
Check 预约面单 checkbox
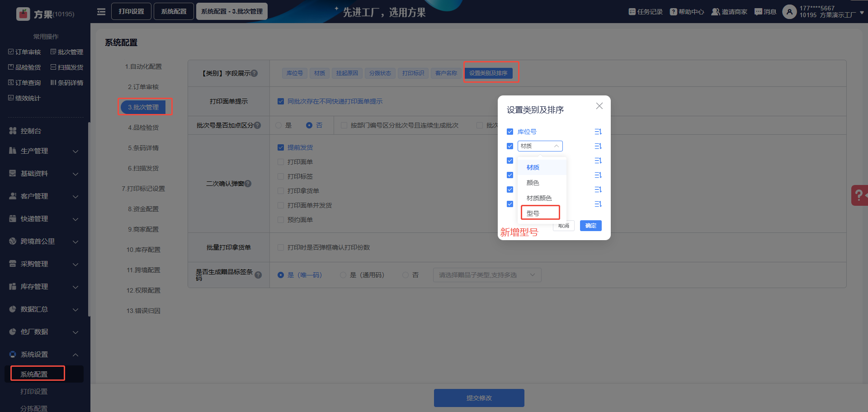(281, 220)
